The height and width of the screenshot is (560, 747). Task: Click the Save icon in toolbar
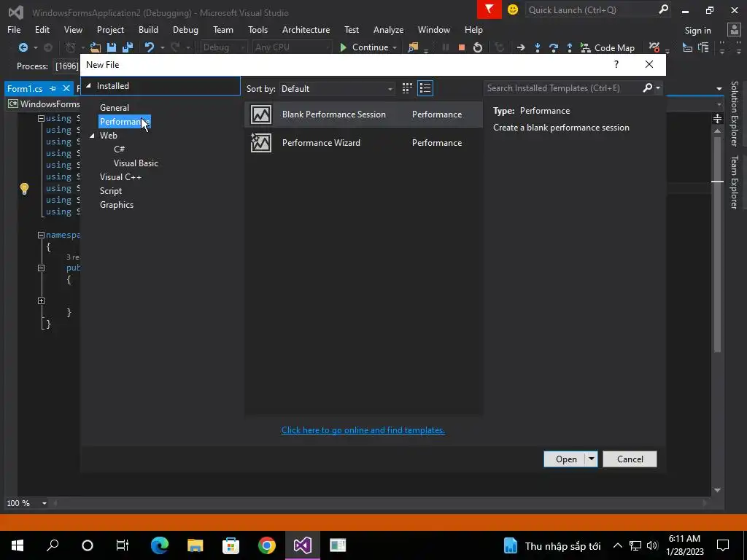click(x=112, y=47)
